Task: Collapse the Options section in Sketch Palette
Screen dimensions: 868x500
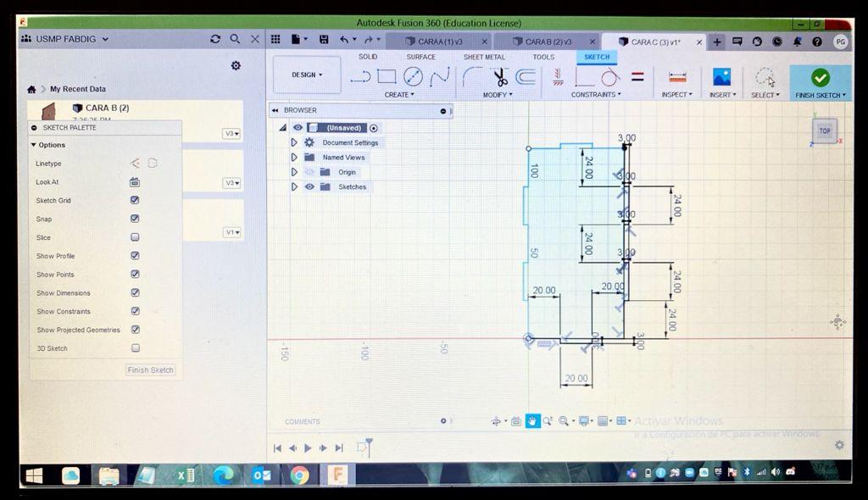Action: [x=34, y=145]
